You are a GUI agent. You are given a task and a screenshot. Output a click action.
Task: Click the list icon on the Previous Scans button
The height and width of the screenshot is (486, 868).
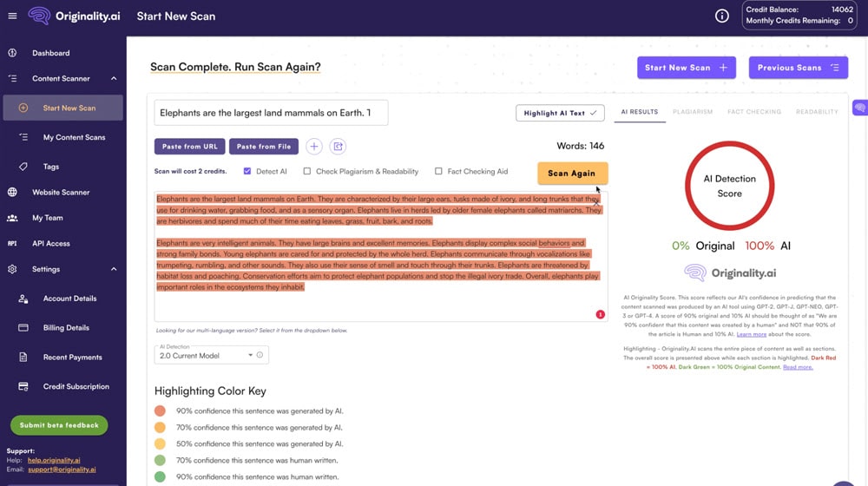(x=835, y=68)
